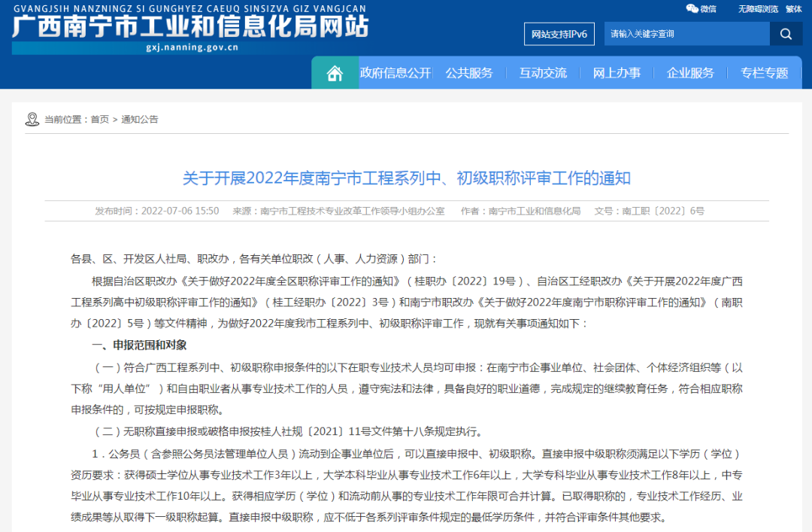Image resolution: width=812 pixels, height=532 pixels.
Task: Click the salutation line 各县、区、开发区人社局
Action: pos(254,259)
